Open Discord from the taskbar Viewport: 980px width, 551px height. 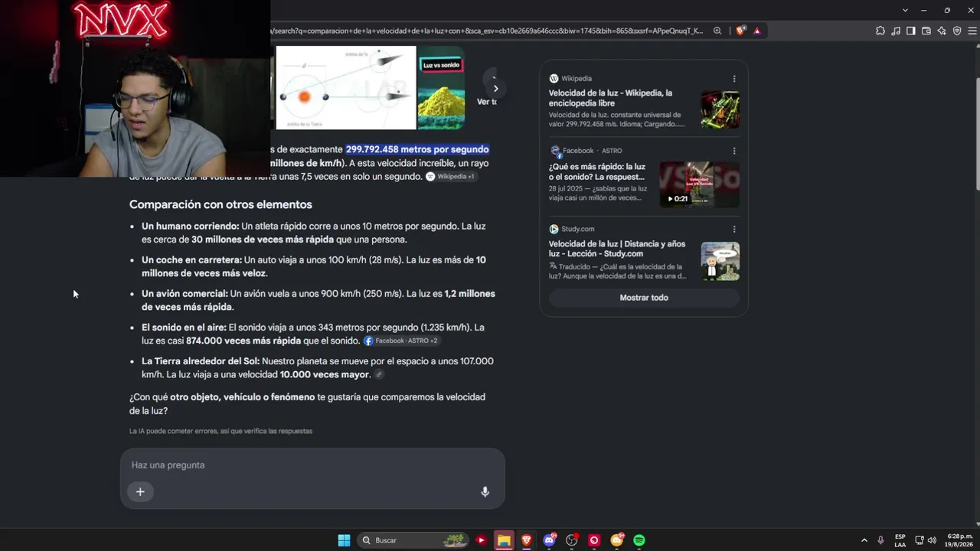pyautogui.click(x=549, y=540)
